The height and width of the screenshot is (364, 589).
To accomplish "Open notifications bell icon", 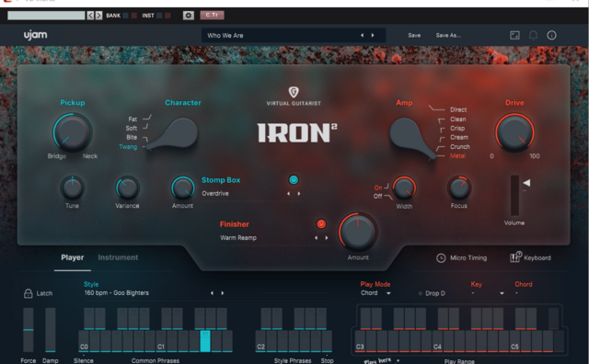I will point(533,35).
